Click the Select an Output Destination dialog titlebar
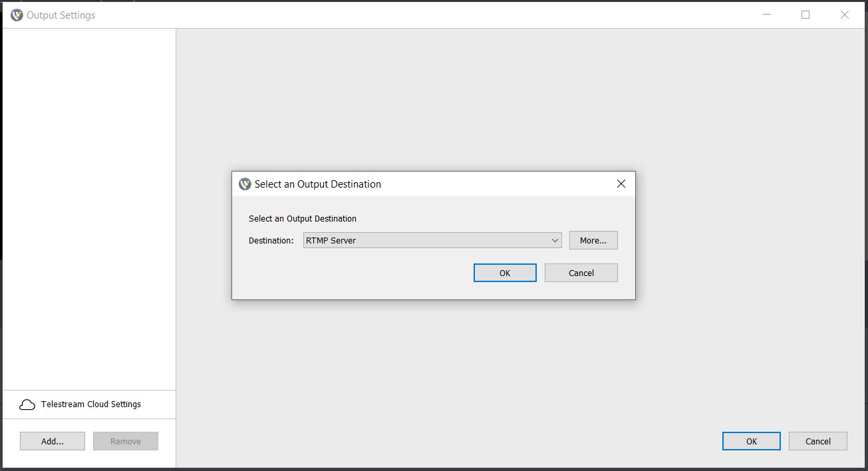This screenshot has width=868, height=471. pos(432,184)
